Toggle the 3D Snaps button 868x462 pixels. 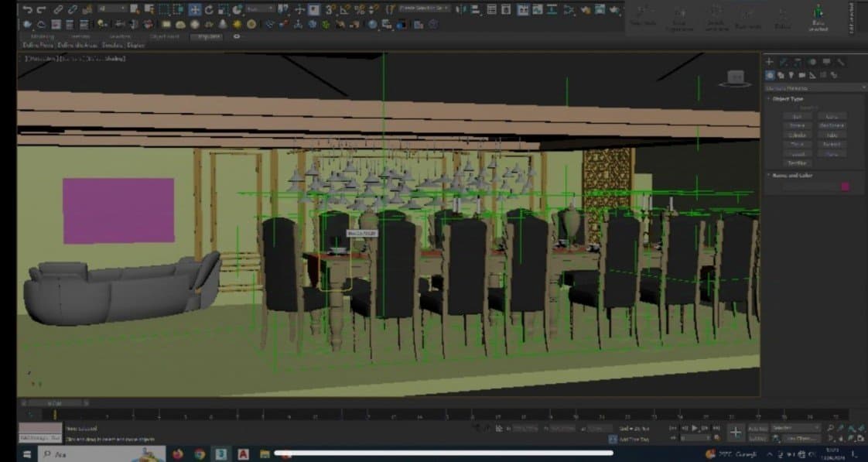pos(330,9)
